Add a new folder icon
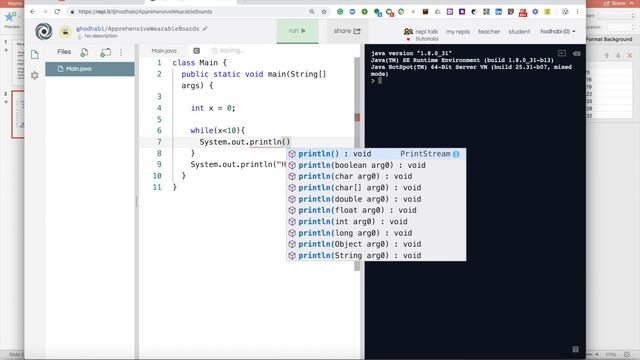 point(106,52)
